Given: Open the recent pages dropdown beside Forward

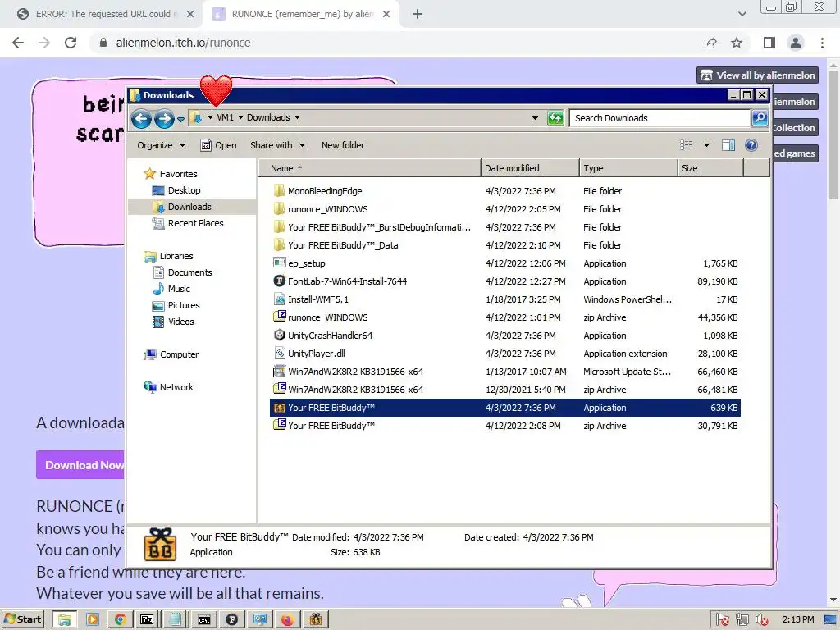Looking at the screenshot, I should tap(180, 119).
